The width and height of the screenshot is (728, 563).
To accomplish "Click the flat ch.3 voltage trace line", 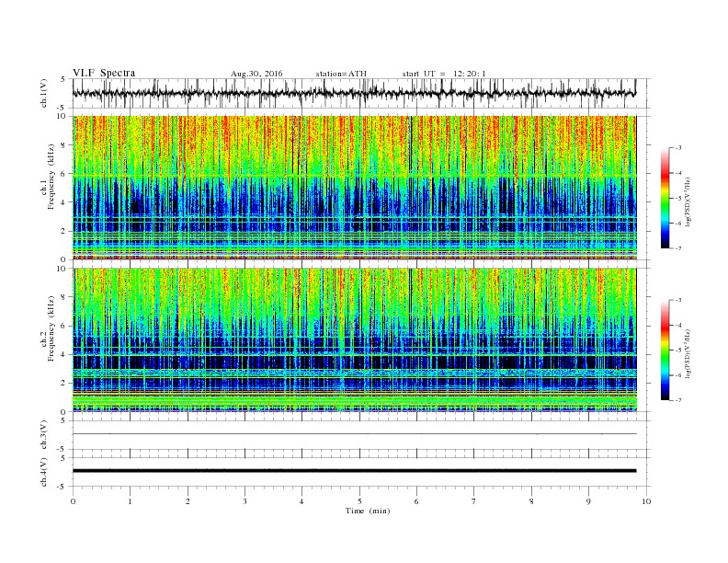I will click(355, 434).
